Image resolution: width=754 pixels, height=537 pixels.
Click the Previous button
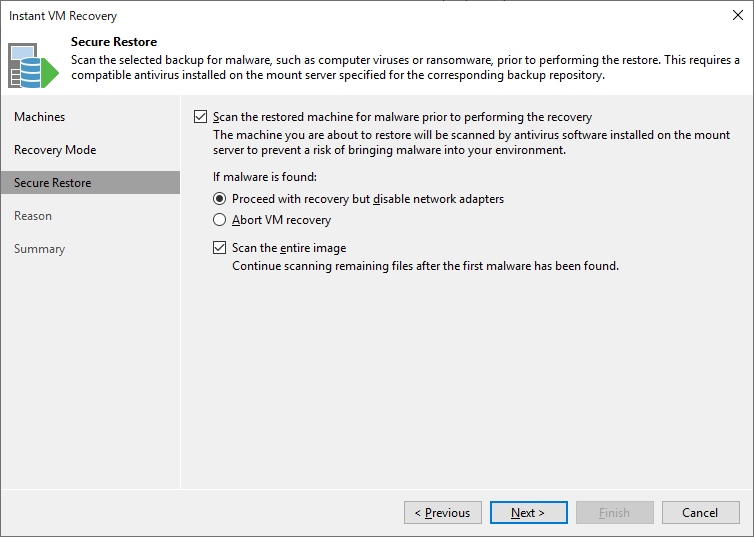(443, 512)
